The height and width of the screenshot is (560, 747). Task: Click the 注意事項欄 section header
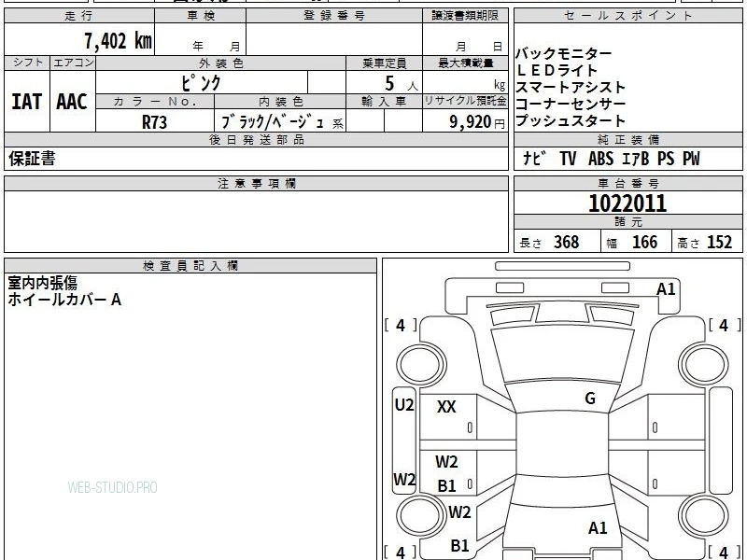pos(256,183)
